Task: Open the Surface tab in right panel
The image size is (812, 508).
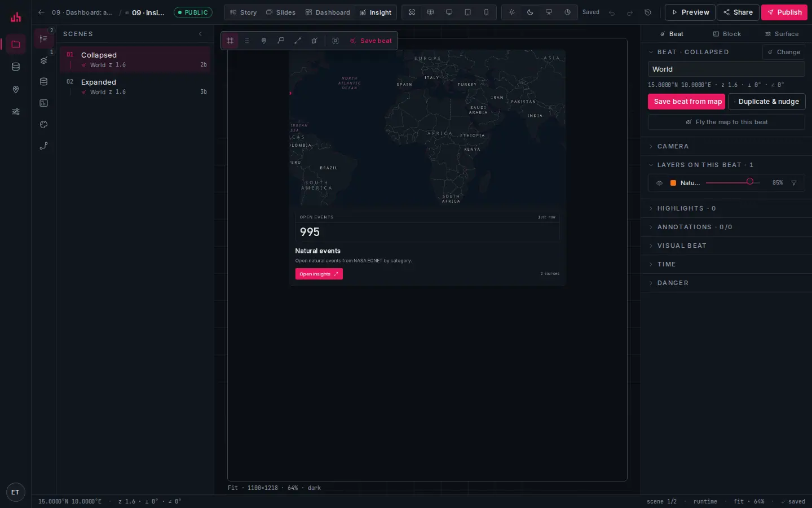Action: [x=782, y=34]
